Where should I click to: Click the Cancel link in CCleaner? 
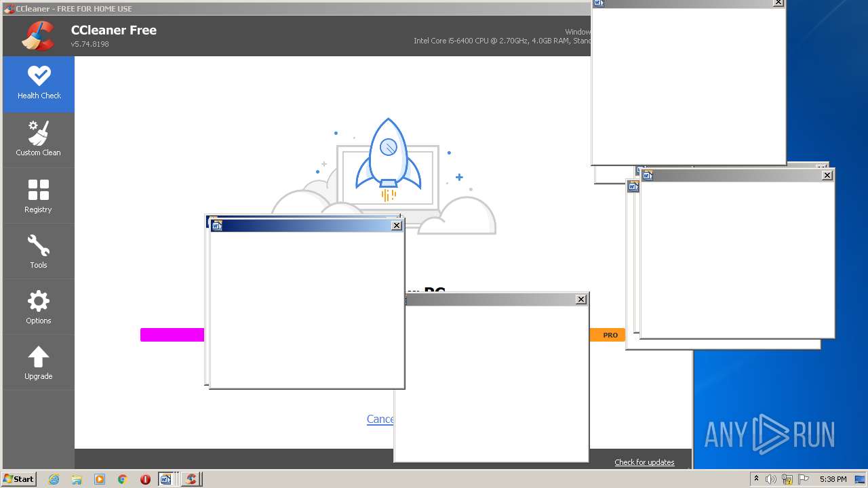[x=380, y=419]
